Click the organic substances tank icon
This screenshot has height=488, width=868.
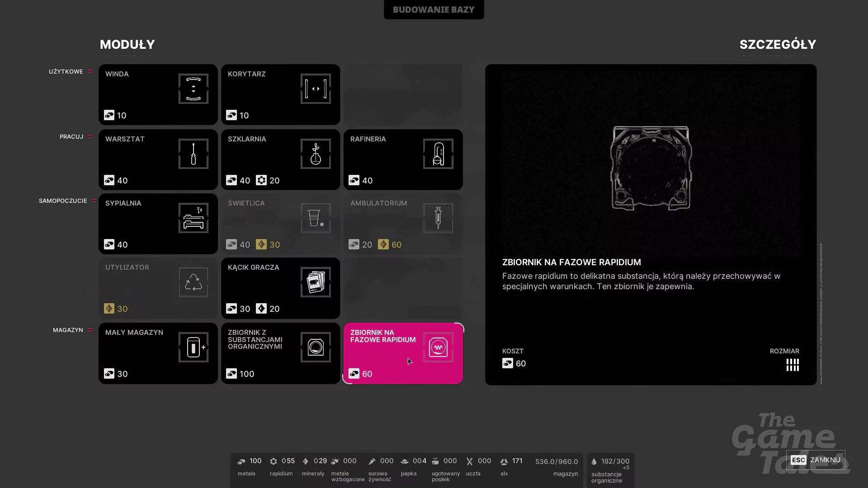(x=316, y=347)
